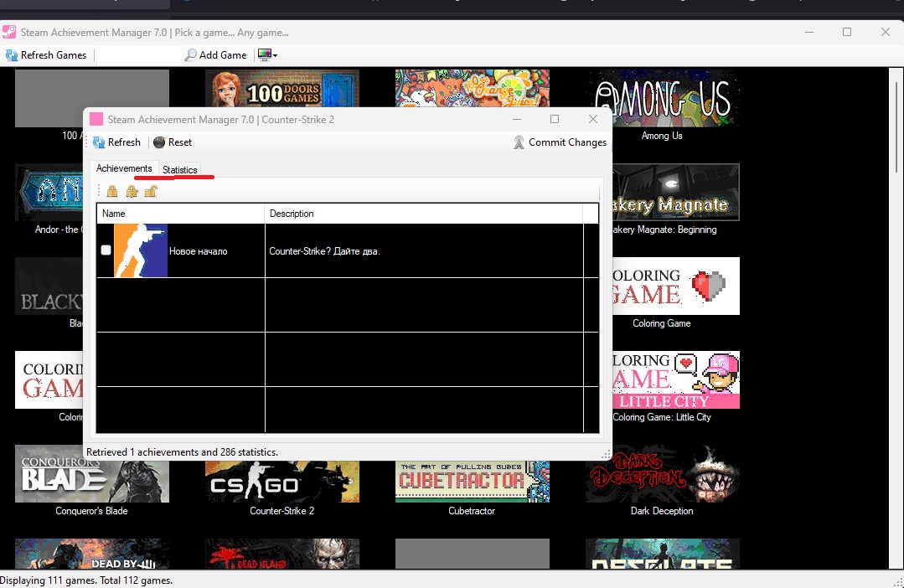Select the Black game thumbnail behind dialog
The height and width of the screenshot is (588, 904).
(x=49, y=286)
